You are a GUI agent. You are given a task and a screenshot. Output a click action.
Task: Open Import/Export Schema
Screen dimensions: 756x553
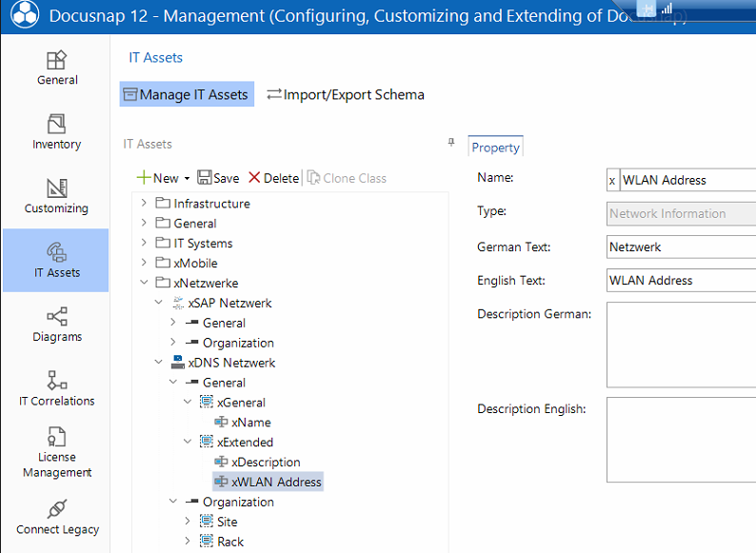tap(345, 94)
